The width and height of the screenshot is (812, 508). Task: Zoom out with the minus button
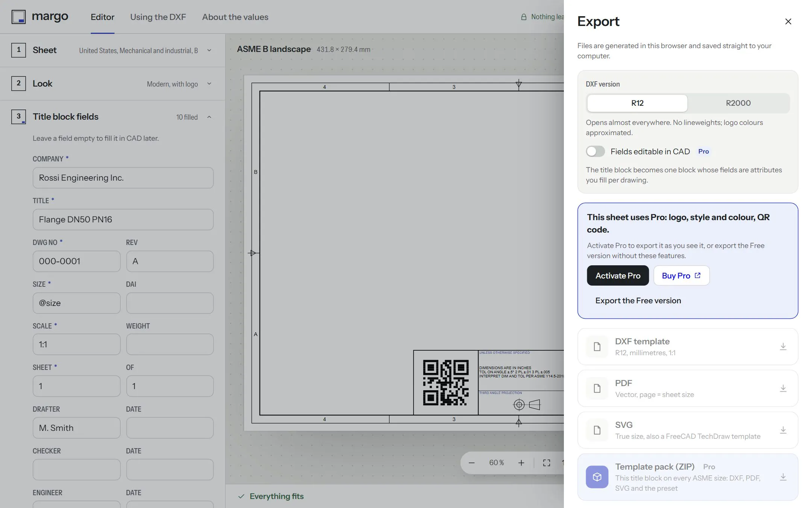[472, 462]
